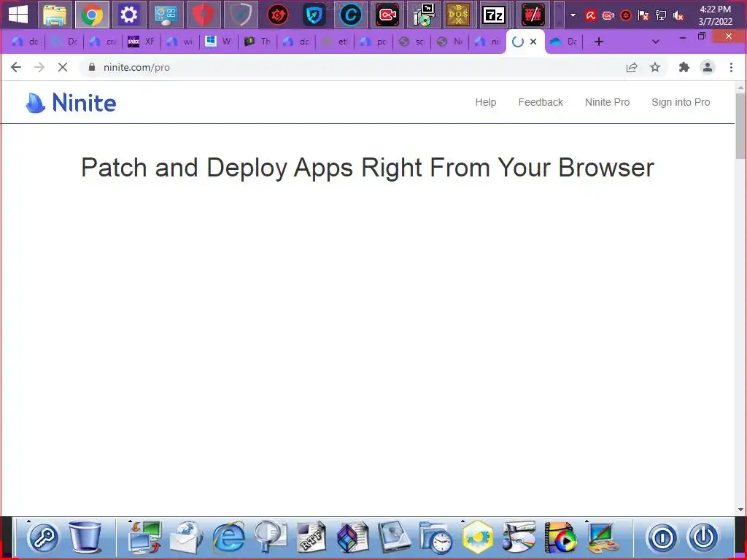This screenshot has width=747, height=560.
Task: Click the power button in the dock
Action: pos(704,537)
